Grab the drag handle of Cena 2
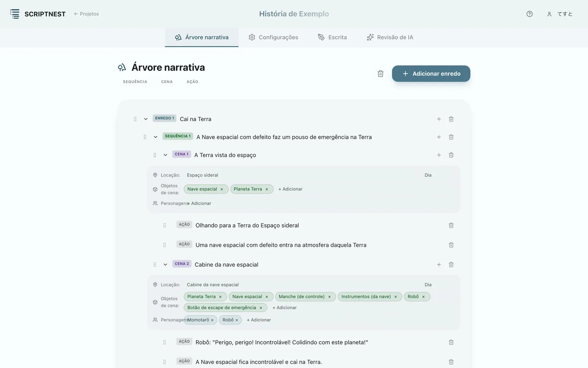The image size is (588, 368). [155, 265]
